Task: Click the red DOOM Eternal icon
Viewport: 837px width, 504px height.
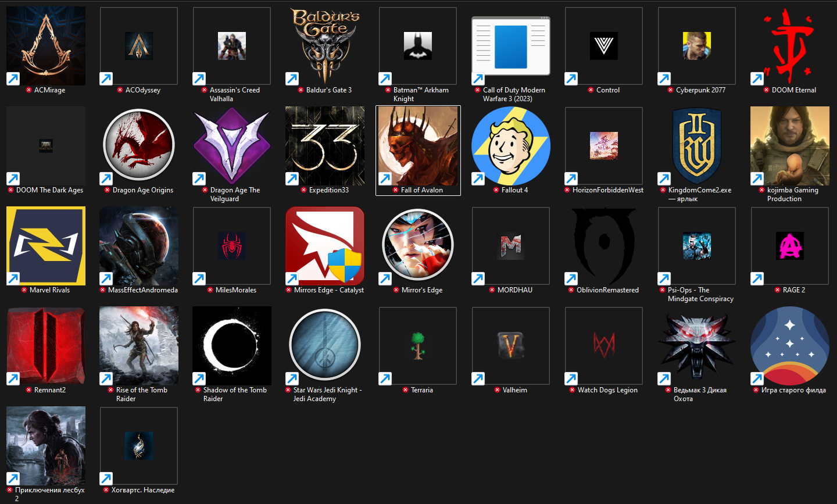Action: [790, 46]
